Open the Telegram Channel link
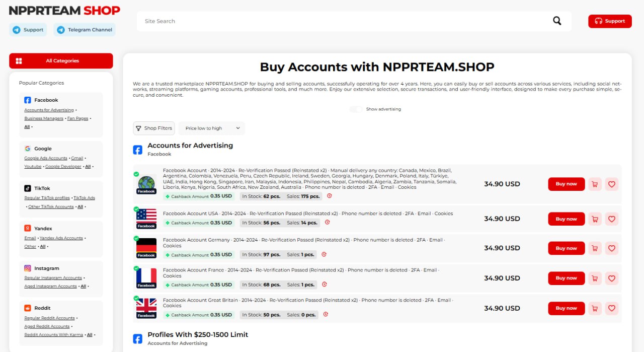Image resolution: width=644 pixels, height=352 pixels. pos(85,30)
